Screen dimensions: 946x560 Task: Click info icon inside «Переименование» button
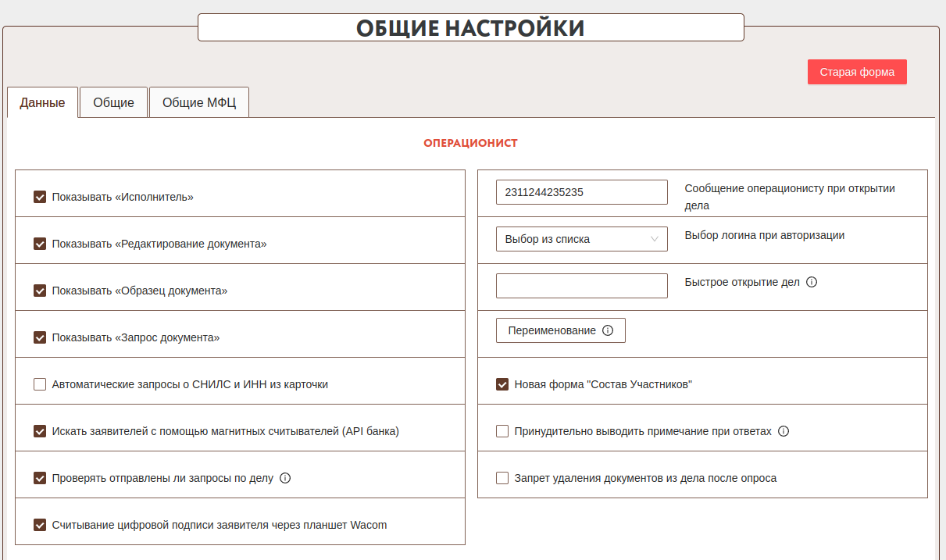tap(608, 330)
